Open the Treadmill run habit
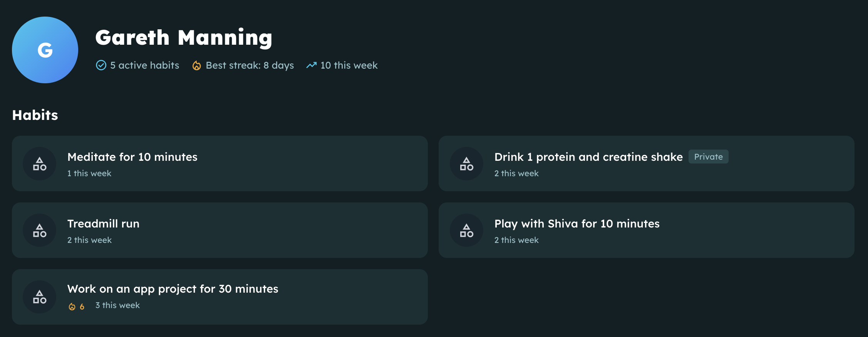This screenshot has width=868, height=337. click(x=103, y=224)
